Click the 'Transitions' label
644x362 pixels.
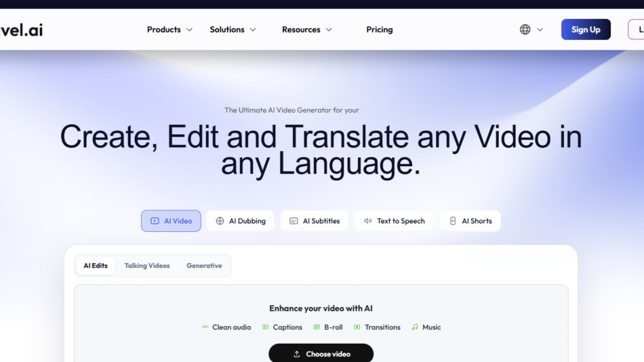point(382,327)
